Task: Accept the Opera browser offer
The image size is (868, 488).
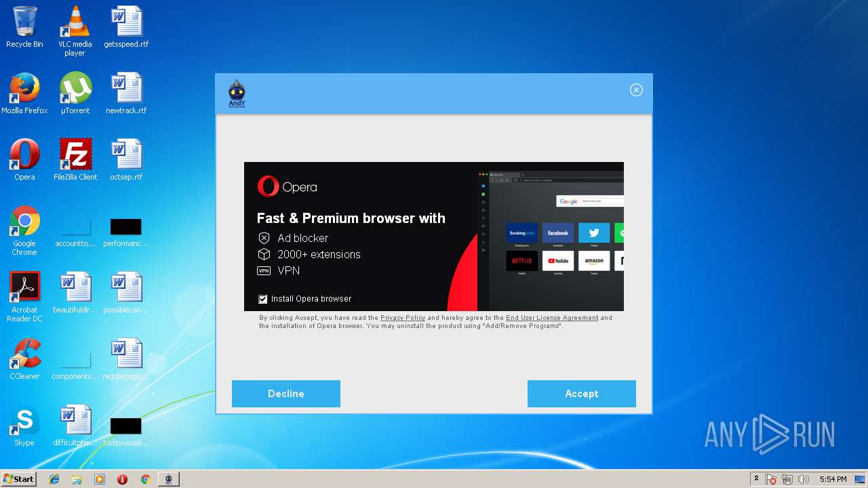Action: [x=582, y=394]
